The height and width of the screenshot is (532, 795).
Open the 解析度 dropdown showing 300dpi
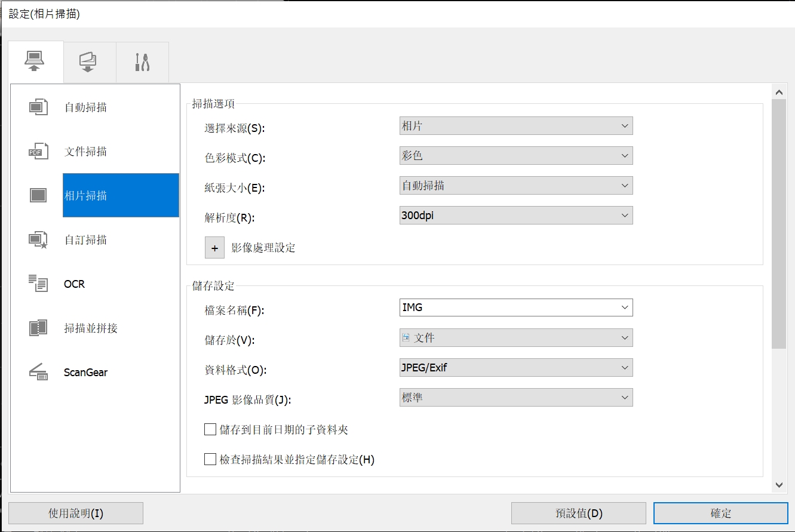516,216
